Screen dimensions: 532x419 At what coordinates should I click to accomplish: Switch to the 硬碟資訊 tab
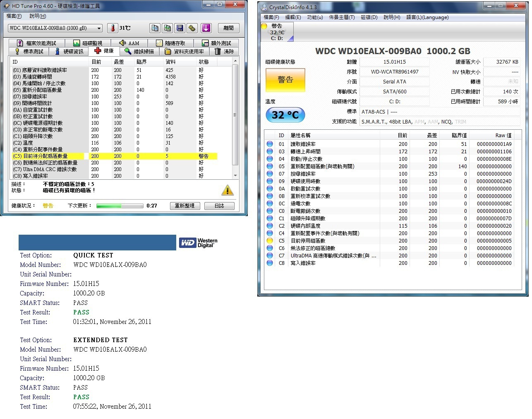[69, 51]
